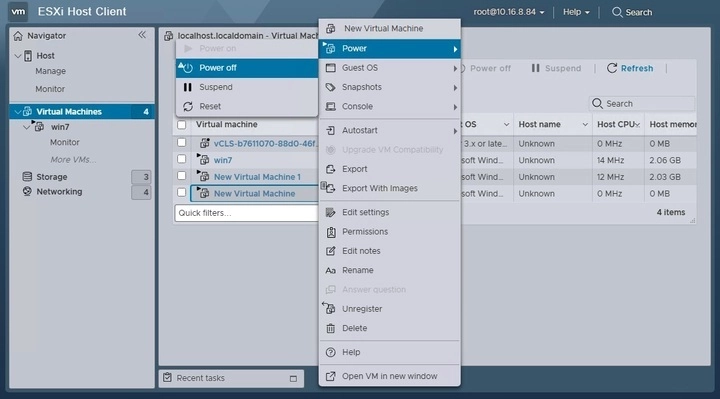The height and width of the screenshot is (399, 720).
Task: Open the Host name column dropdown
Action: (x=585, y=124)
